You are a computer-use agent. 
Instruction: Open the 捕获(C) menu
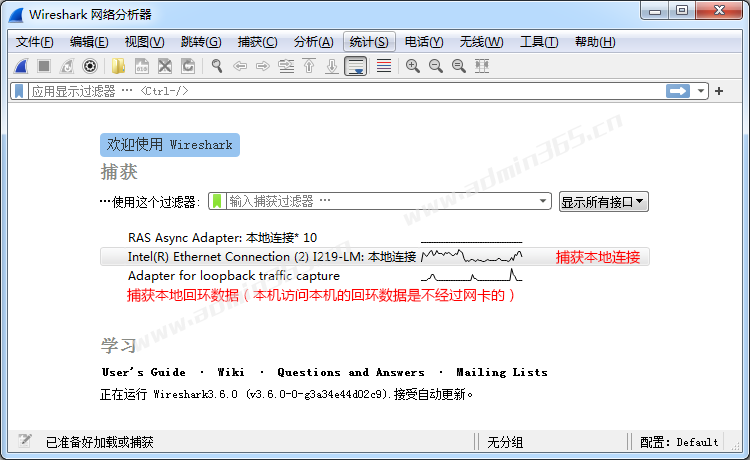coord(257,42)
